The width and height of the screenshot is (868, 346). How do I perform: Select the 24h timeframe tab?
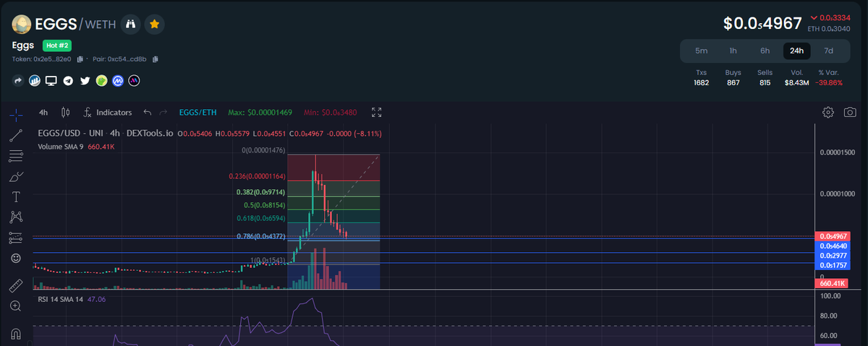(x=797, y=51)
